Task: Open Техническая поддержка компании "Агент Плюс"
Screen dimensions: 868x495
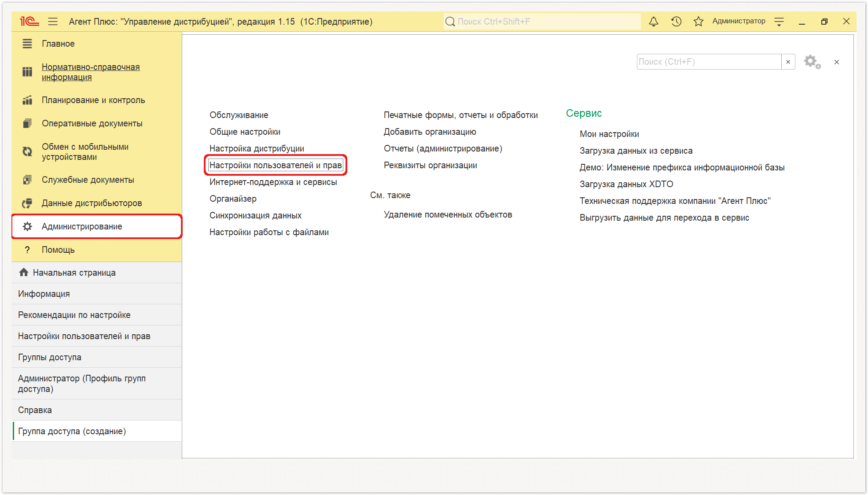Action: 675,201
